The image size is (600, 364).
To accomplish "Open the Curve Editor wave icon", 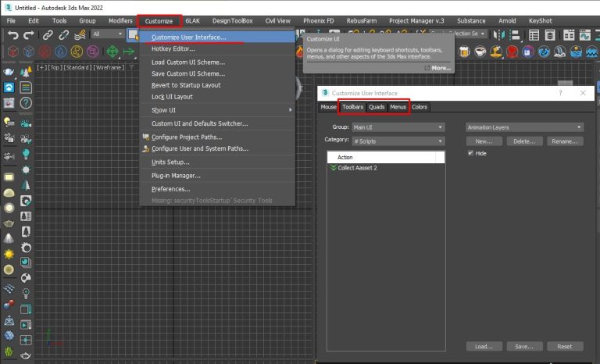I will coord(584,35).
